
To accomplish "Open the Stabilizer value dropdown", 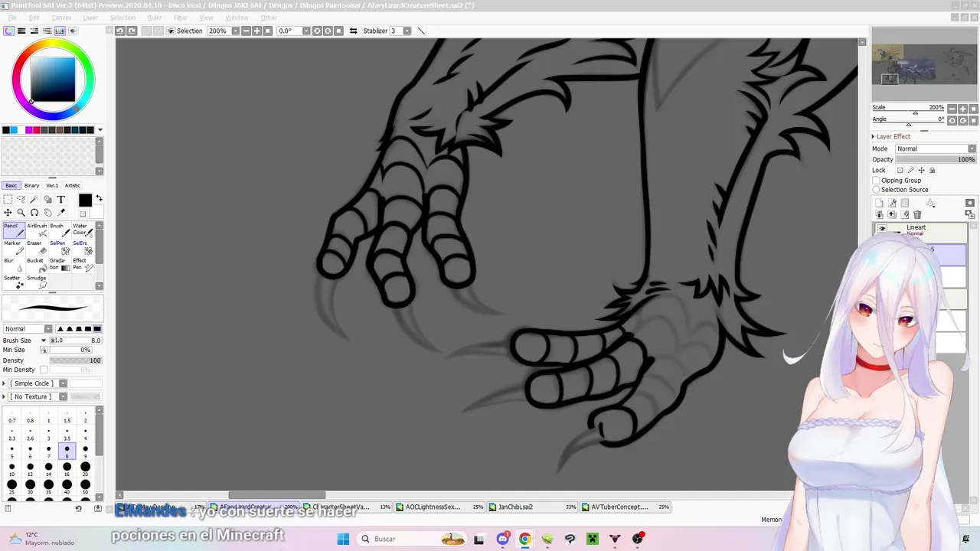I will click(x=407, y=31).
